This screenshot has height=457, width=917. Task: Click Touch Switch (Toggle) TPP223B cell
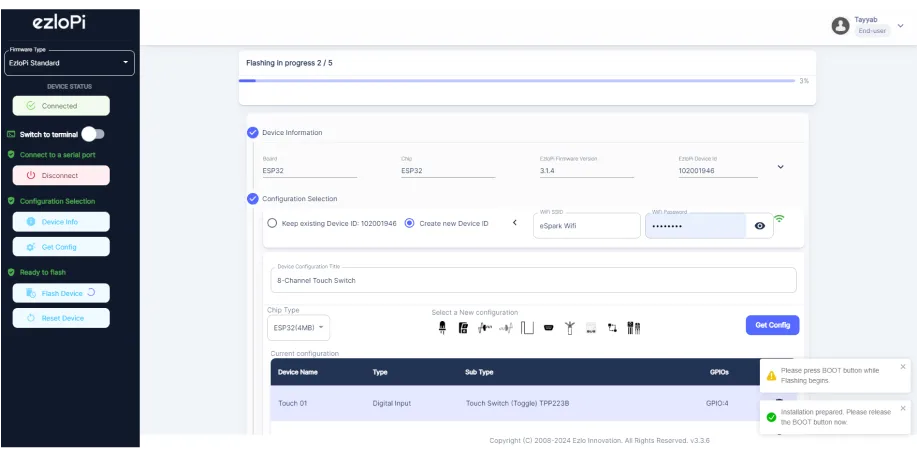(518, 403)
